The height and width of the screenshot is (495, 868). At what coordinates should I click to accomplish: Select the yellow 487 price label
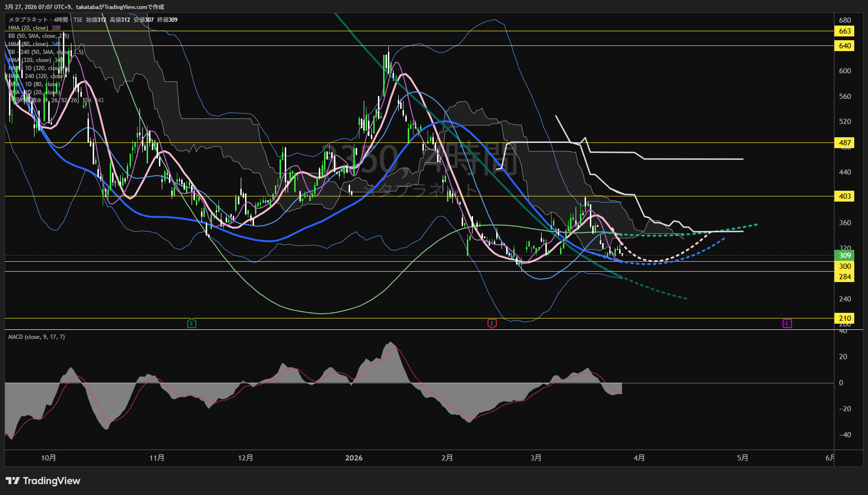point(845,143)
